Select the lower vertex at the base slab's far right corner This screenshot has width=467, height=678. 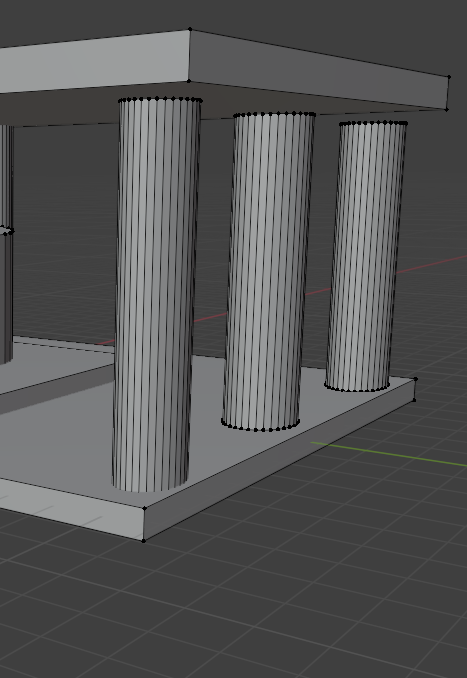414,400
